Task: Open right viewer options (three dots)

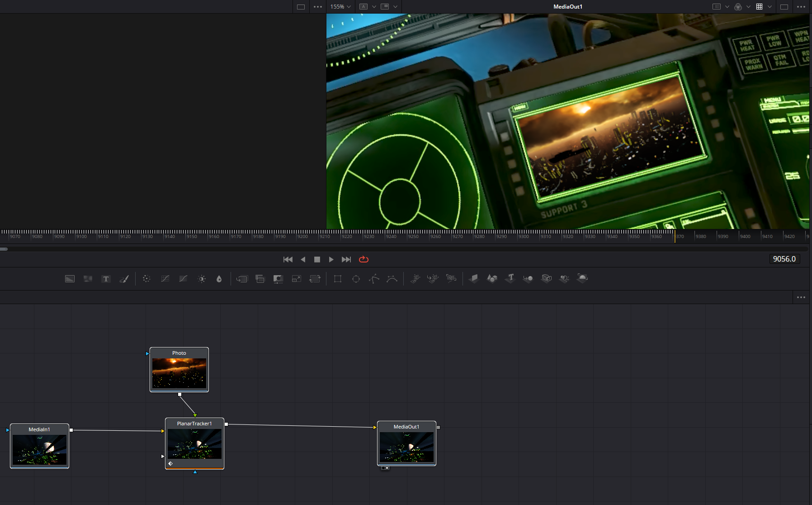Action: click(x=801, y=7)
